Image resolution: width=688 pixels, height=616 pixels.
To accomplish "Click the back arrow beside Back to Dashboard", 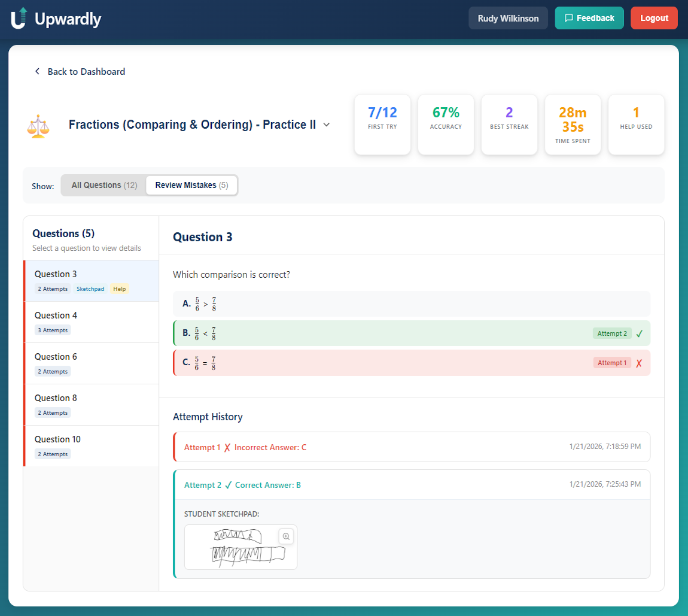I will (x=37, y=71).
